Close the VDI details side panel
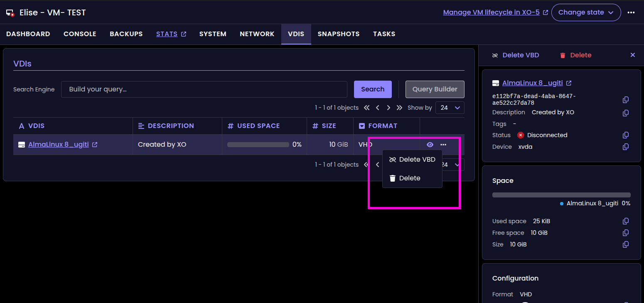The image size is (644, 303). point(633,55)
